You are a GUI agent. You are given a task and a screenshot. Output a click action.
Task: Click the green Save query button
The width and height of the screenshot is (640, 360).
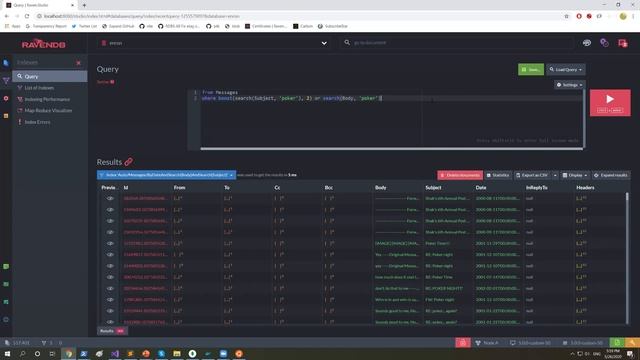click(x=531, y=69)
